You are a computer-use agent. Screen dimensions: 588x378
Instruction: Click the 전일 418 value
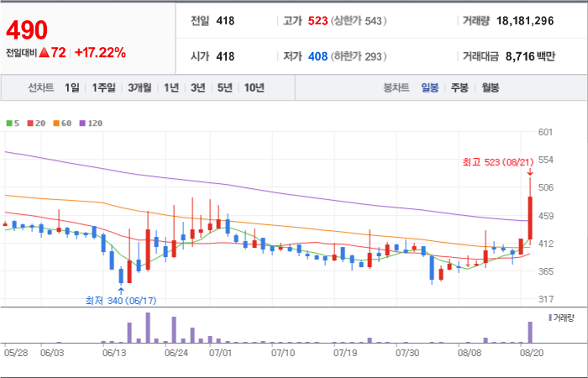(225, 21)
